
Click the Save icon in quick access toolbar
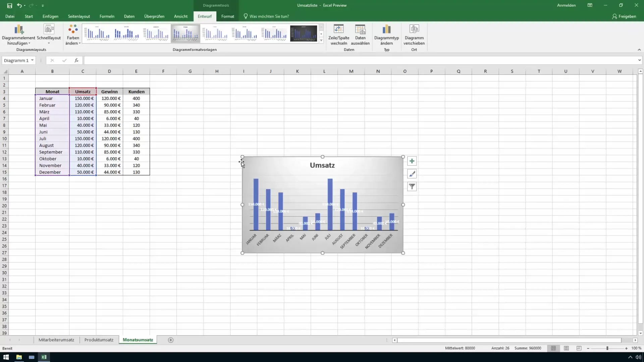click(x=9, y=5)
